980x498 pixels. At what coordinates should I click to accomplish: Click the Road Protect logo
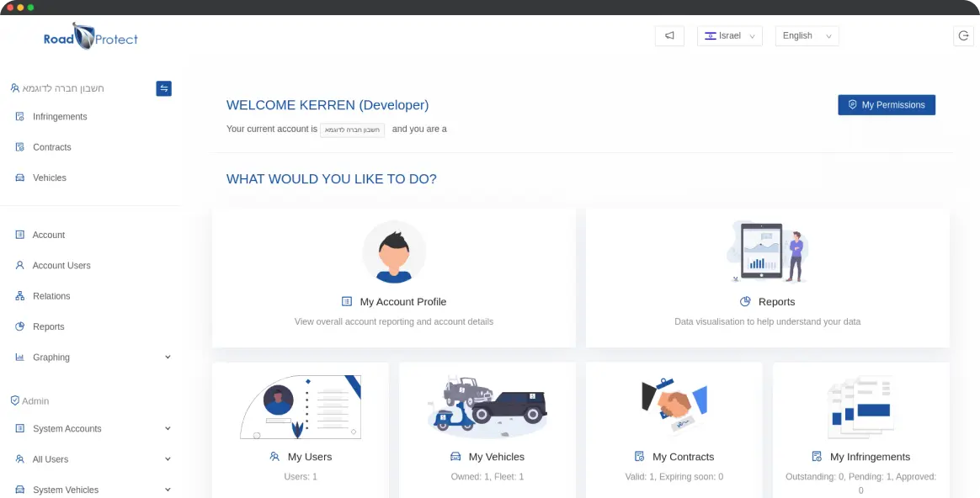tap(91, 38)
